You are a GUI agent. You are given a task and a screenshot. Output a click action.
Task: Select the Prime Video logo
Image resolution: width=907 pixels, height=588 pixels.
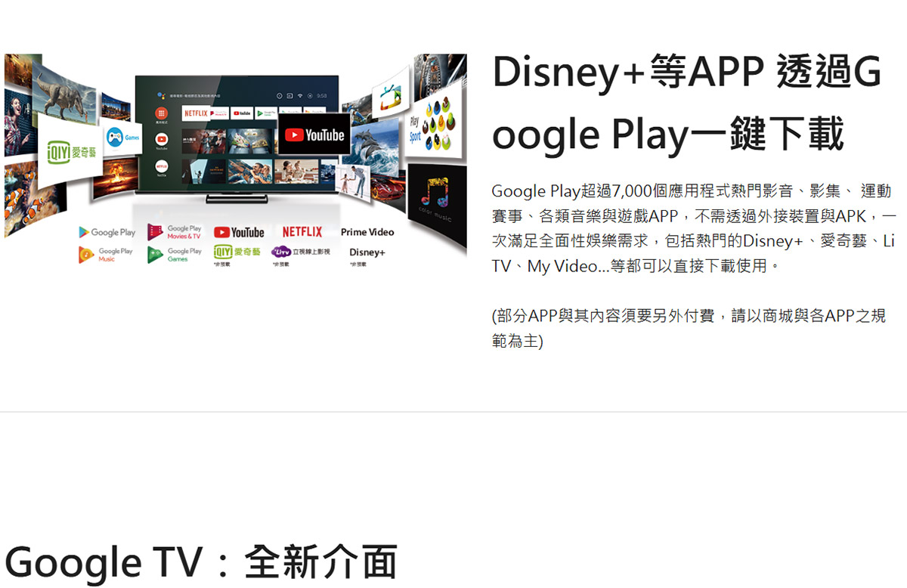pyautogui.click(x=367, y=232)
